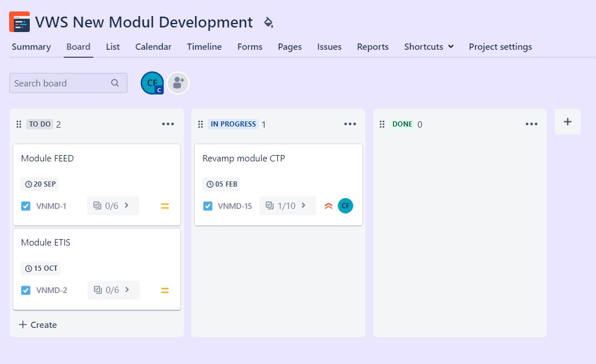Grab the DONE column drag handle
This screenshot has height=364, width=596.
pos(382,124)
